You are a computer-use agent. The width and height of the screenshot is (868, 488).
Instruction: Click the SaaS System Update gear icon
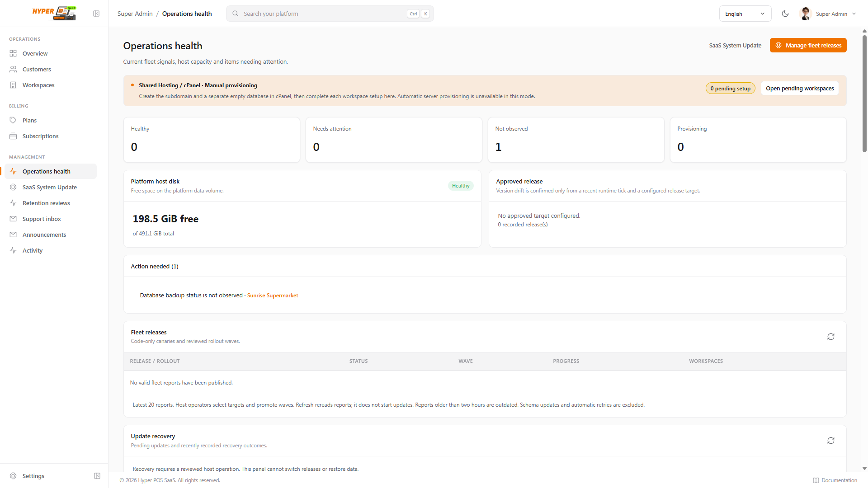click(13, 187)
